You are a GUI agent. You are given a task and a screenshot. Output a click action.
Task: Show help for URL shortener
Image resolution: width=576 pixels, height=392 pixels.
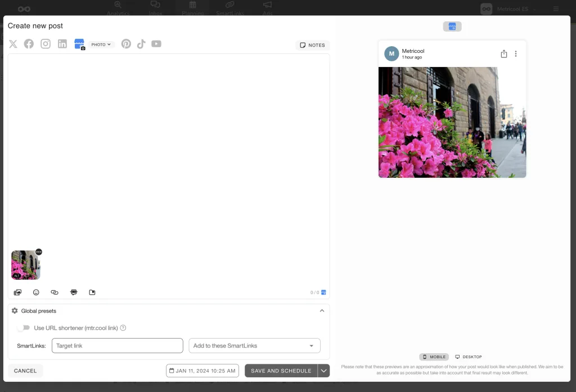[123, 328]
